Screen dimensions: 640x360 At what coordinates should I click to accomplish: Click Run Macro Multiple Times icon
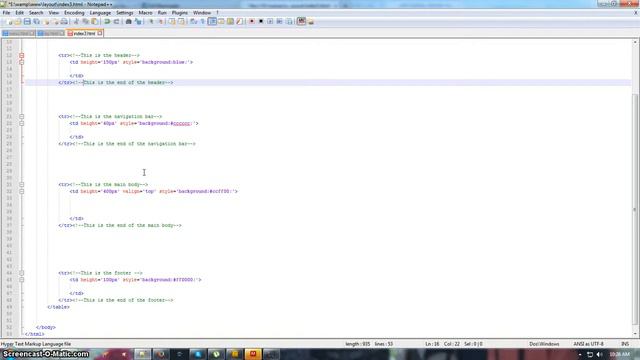click(280, 22)
